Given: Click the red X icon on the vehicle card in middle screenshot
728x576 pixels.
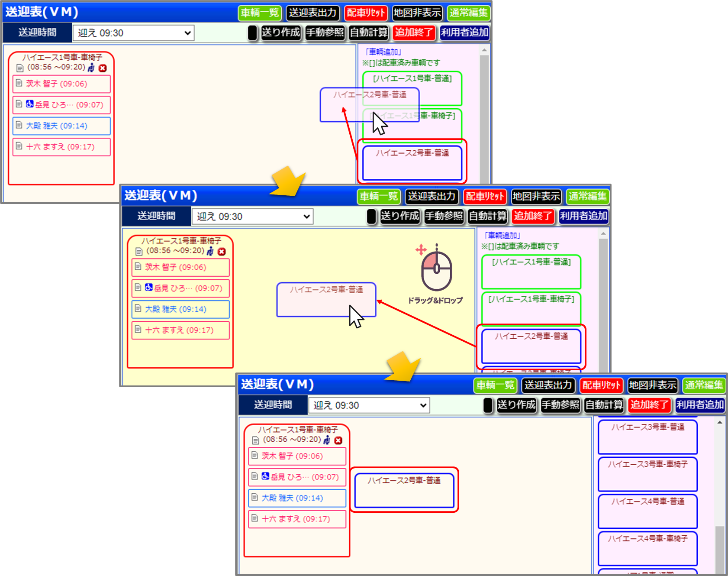Looking at the screenshot, I should pos(222,252).
